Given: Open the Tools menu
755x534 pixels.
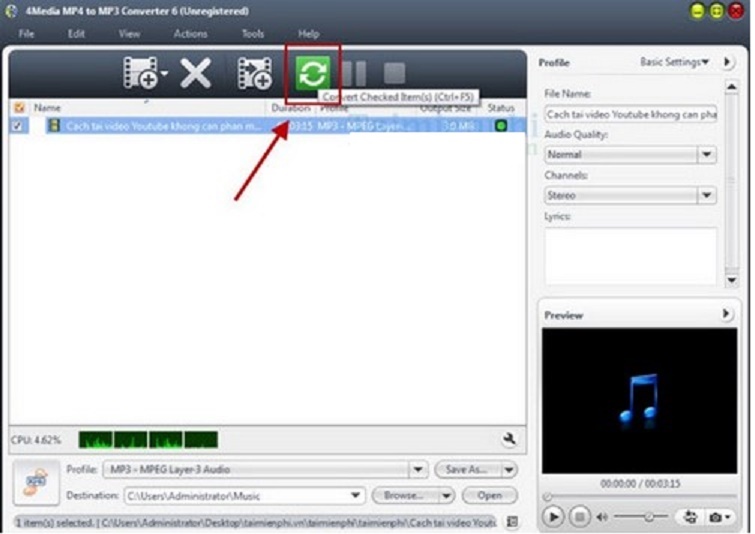Looking at the screenshot, I should coord(253,33).
